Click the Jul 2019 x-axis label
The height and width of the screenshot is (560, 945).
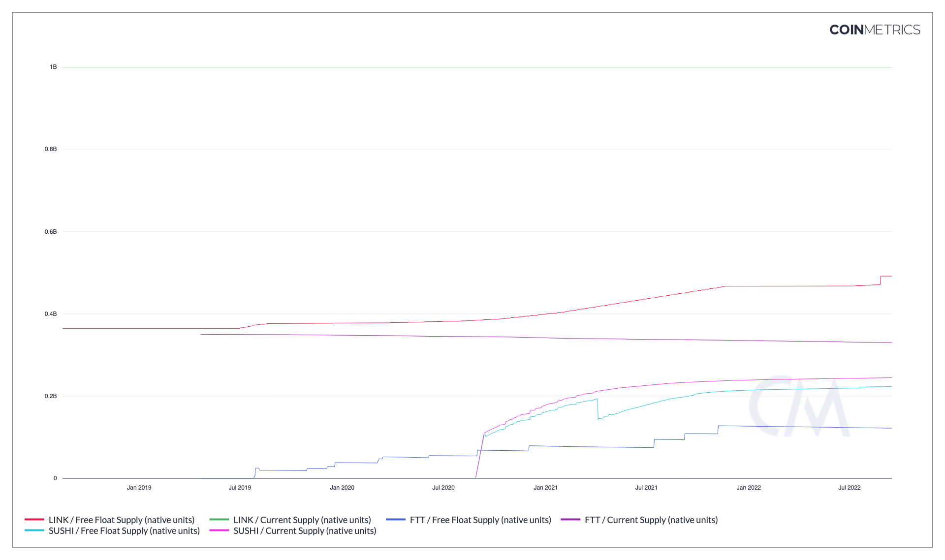pos(240,488)
